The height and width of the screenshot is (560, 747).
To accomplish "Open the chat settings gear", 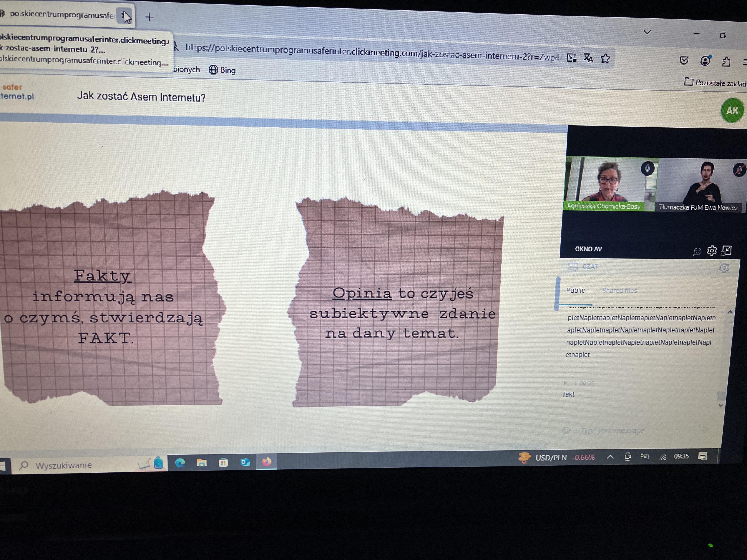I will (724, 268).
